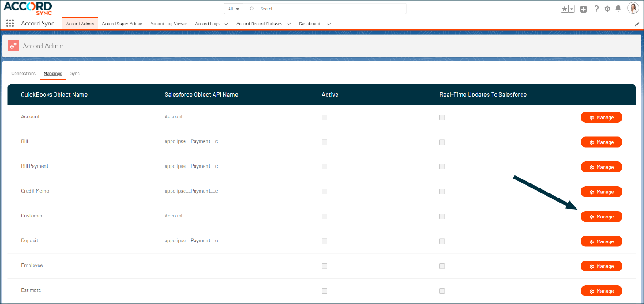644x304 pixels.
Task: Click the pencil edit navigation icon
Action: coord(637,24)
